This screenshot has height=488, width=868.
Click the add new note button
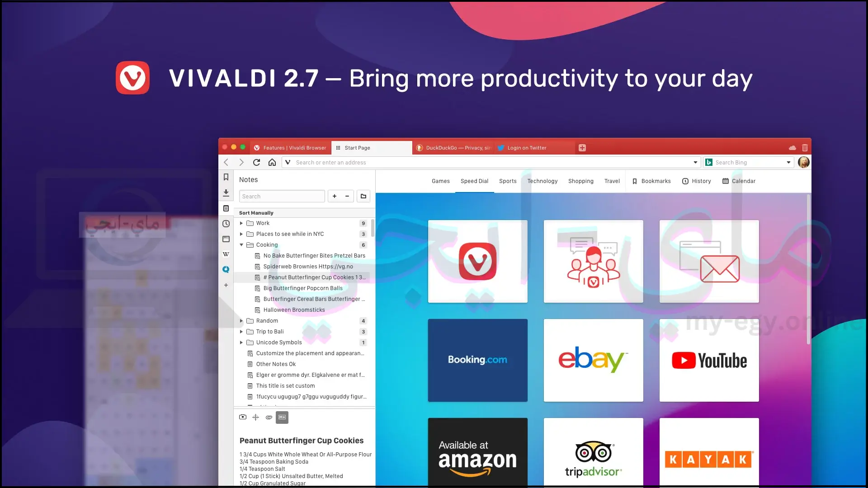(334, 196)
